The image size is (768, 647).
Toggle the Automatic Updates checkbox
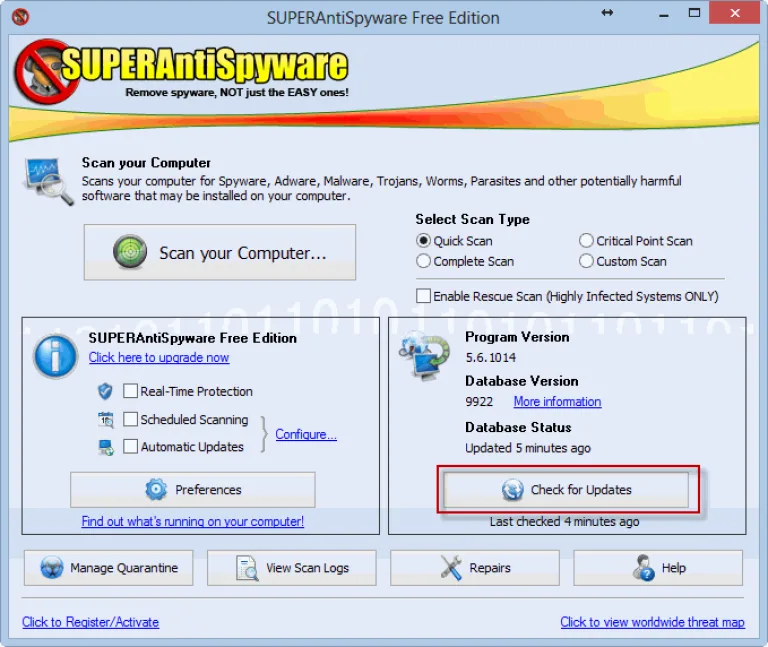130,447
